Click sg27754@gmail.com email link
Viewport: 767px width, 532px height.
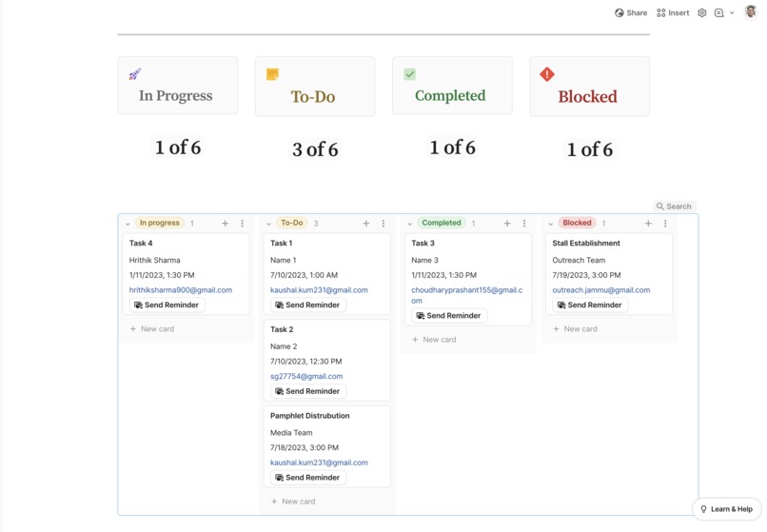tap(306, 376)
